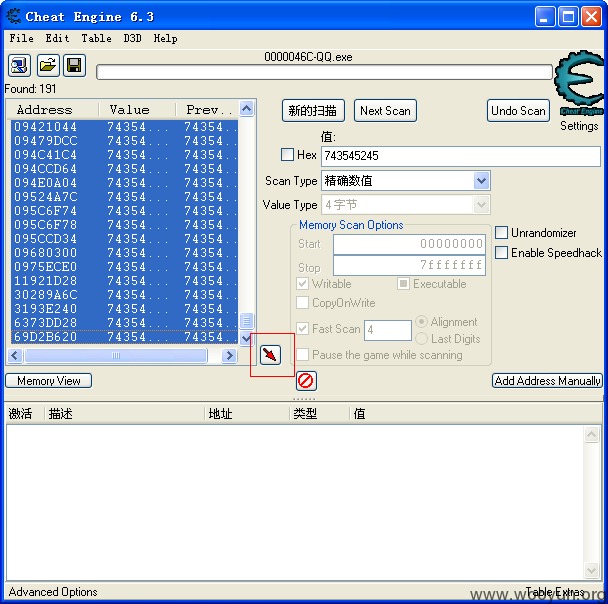Toggle the CopyOnWrite checkbox
Image resolution: width=608 pixels, height=604 pixels.
(302, 303)
